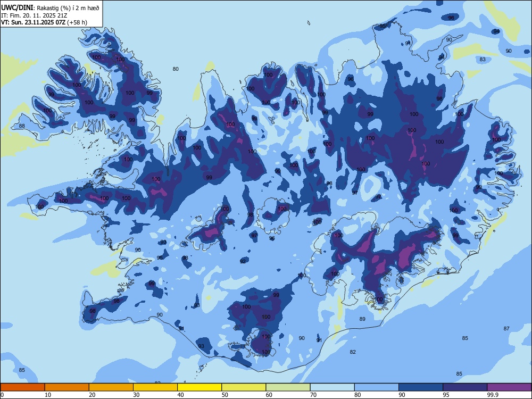Click the '92' humidity value on map
This screenshot has height=399, width=532.
[243, 261]
